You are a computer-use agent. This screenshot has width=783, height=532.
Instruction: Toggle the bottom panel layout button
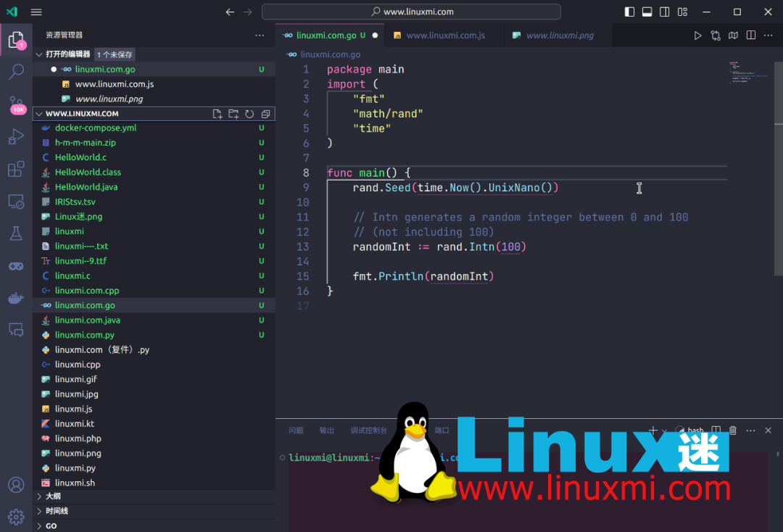(647, 12)
